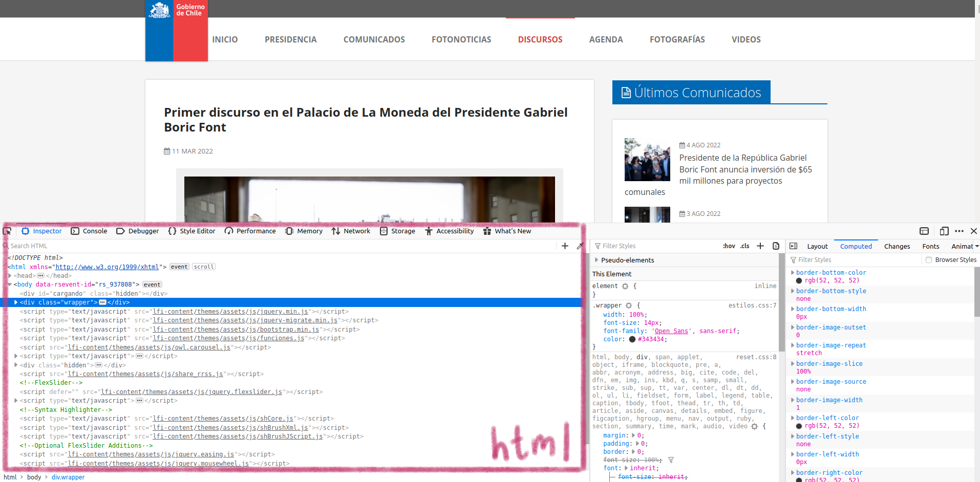
Task: Click the #343434 color swatch
Action: [633, 339]
